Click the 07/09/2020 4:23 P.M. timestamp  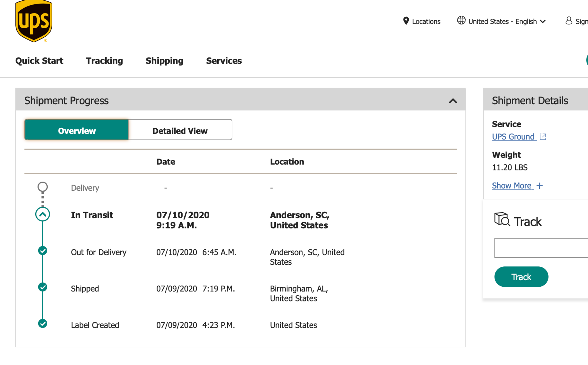coord(196,325)
